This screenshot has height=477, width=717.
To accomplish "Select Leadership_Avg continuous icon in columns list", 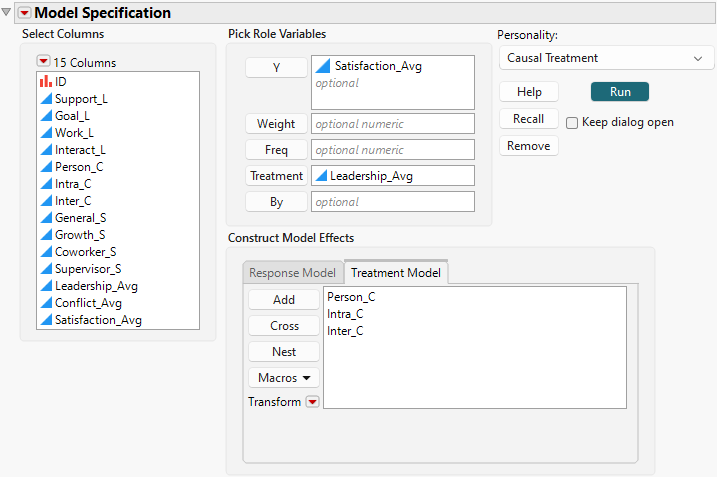I will tap(46, 285).
